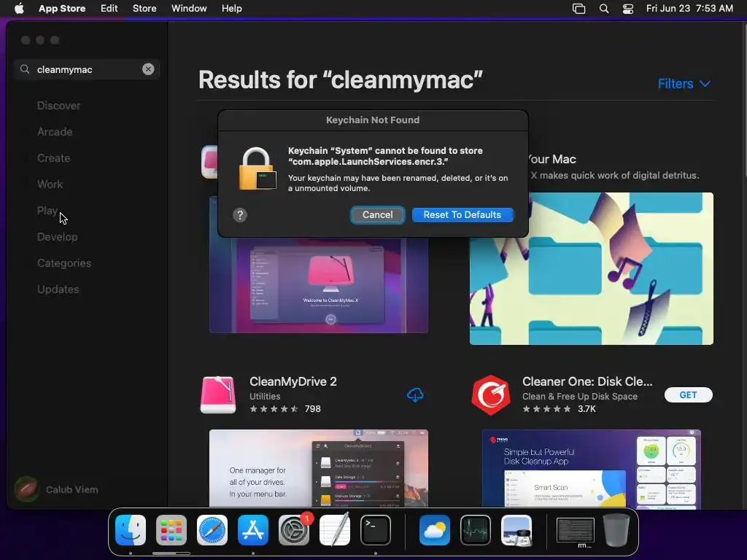
Task: Open minimized window in dock
Action: coord(576,531)
